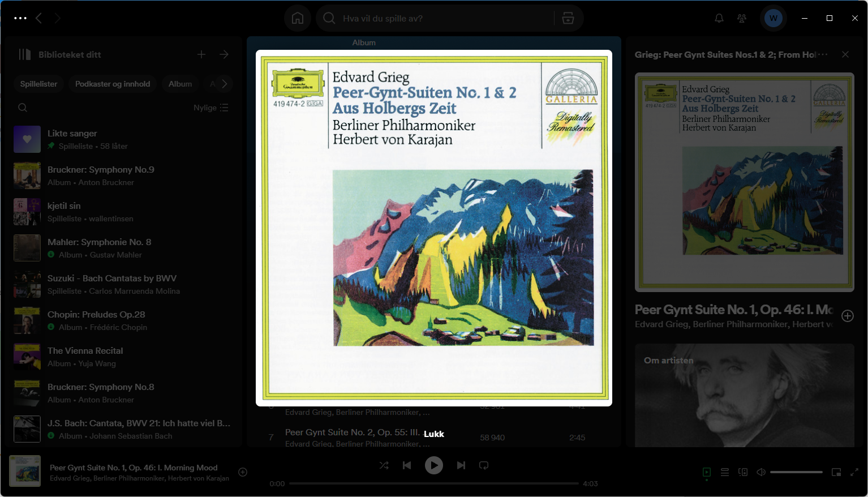This screenshot has width=868, height=497.
Task: Adjust the volume slider
Action: click(796, 472)
